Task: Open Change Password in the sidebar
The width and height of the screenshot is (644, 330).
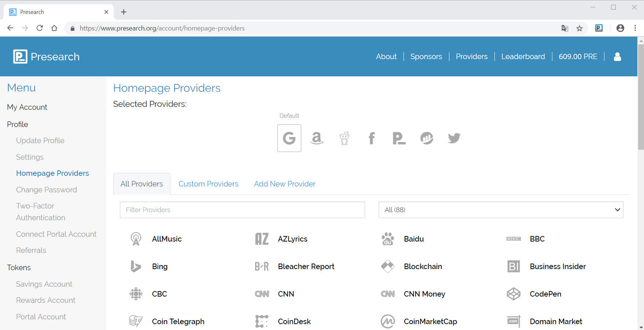Action: [x=47, y=190]
